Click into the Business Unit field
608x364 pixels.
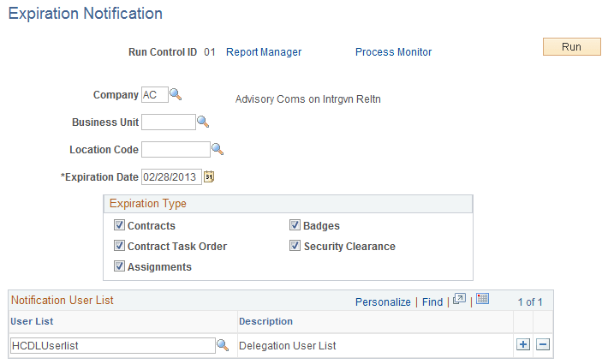[x=169, y=122]
